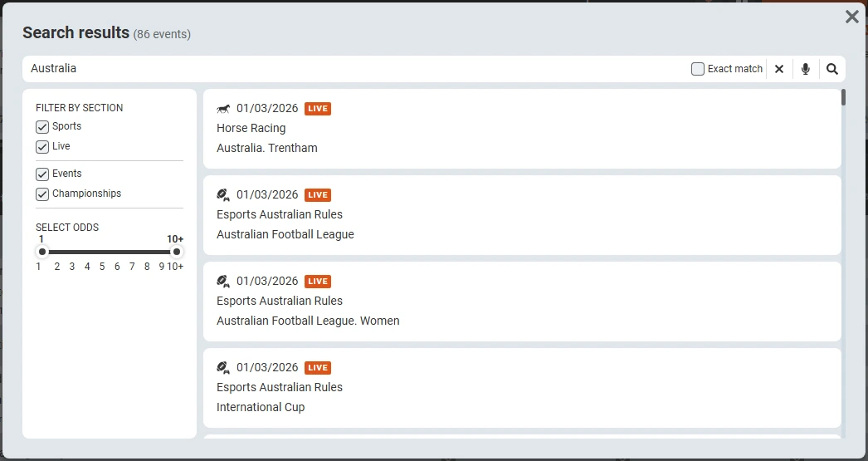Viewport: 868px width, 461px height.
Task: Click the Horse Racing sport label
Action: pyautogui.click(x=251, y=128)
